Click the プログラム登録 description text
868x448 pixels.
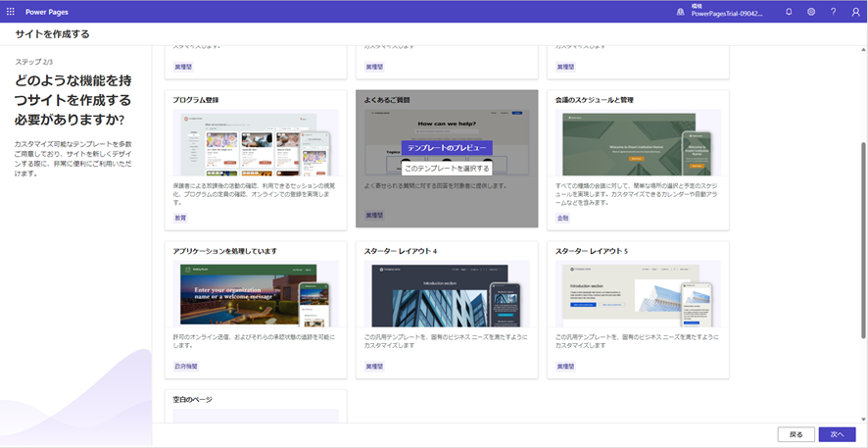(255, 194)
